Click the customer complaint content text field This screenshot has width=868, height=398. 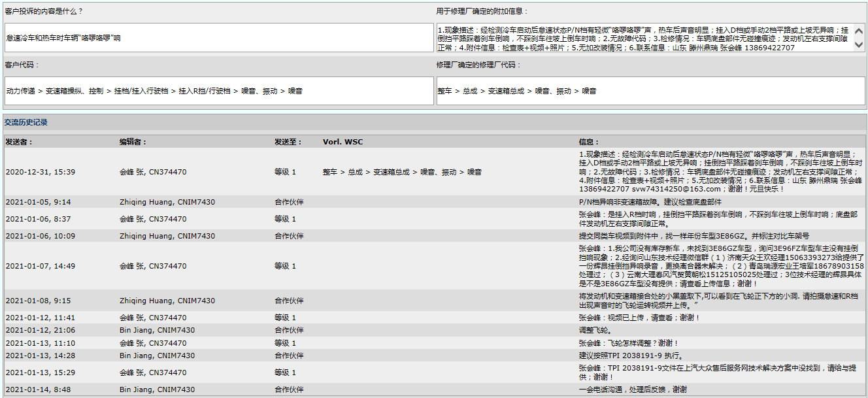[218, 38]
